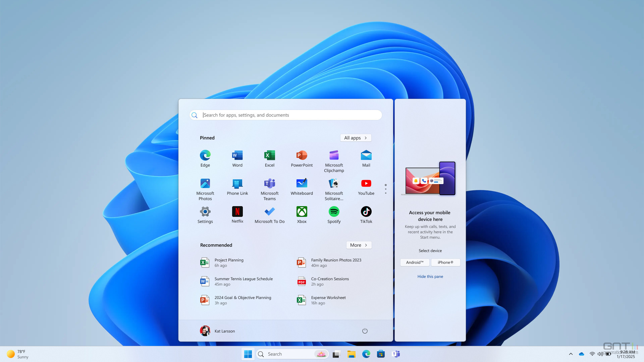Open Netflix application
This screenshot has height=362, width=644.
click(x=237, y=211)
